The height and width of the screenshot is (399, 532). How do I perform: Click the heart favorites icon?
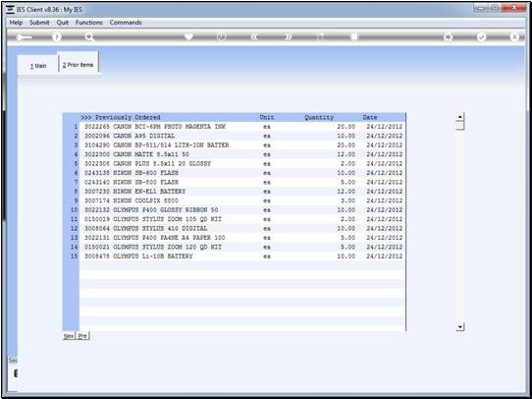tap(189, 36)
